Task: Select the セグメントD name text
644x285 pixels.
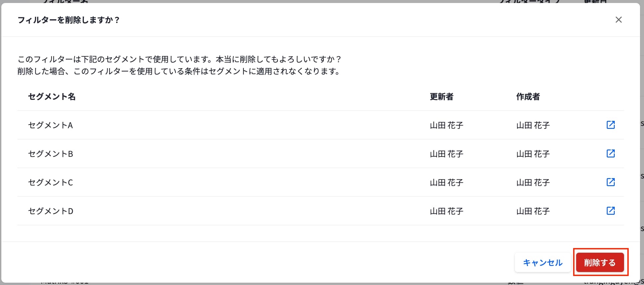Action: 51,211
